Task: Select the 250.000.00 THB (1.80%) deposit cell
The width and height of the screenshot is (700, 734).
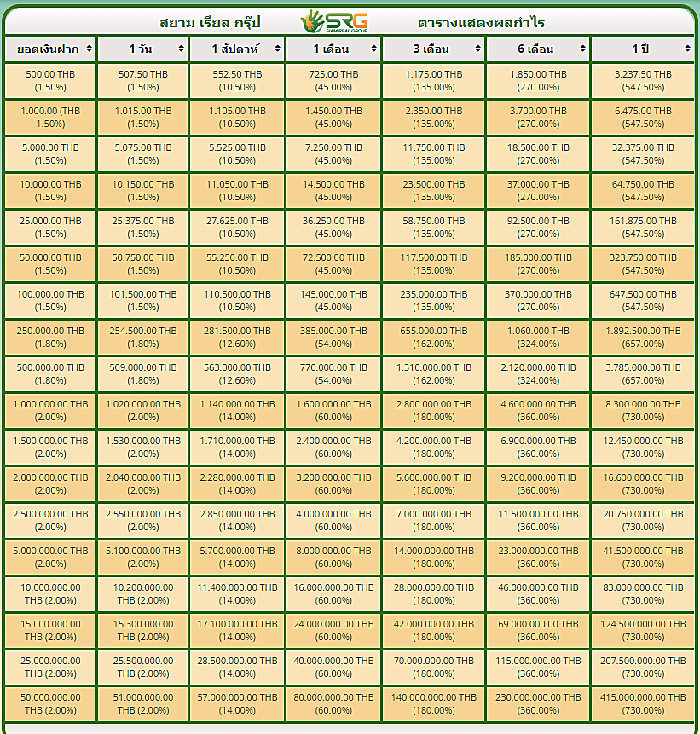Action: 50,338
